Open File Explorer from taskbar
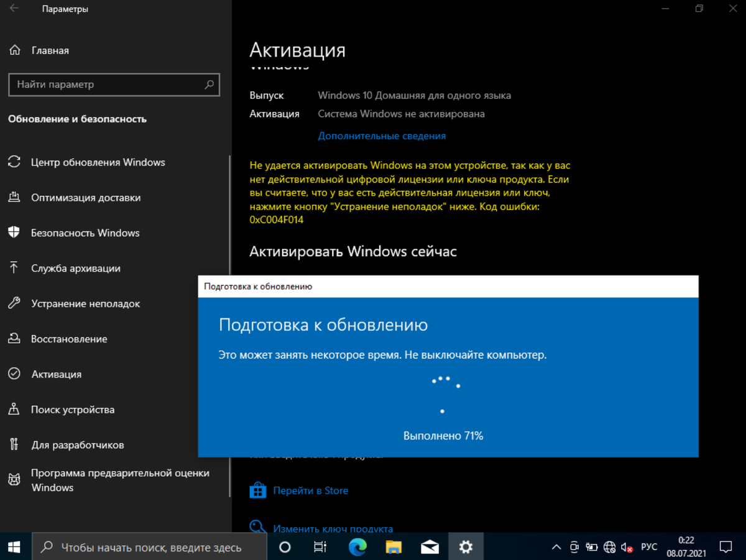Viewport: 746px width, 560px height. 394,547
